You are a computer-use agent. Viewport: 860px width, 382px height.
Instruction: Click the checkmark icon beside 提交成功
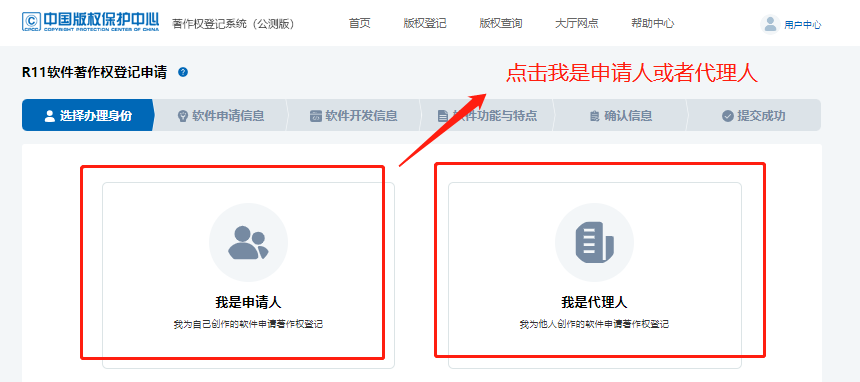point(728,116)
